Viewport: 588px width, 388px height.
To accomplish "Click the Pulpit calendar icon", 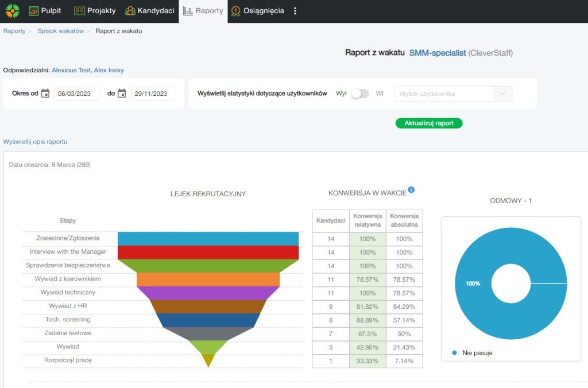I will pyautogui.click(x=34, y=11).
